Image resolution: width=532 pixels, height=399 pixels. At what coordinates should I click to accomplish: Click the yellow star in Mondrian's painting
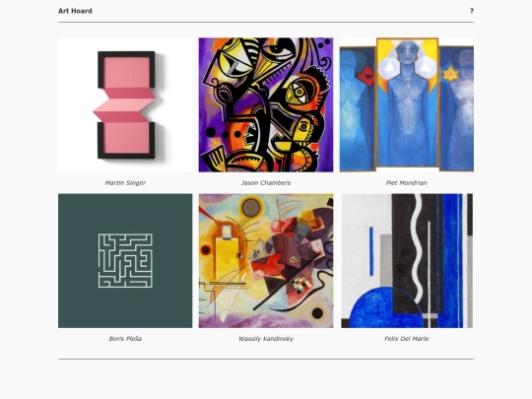(450, 74)
